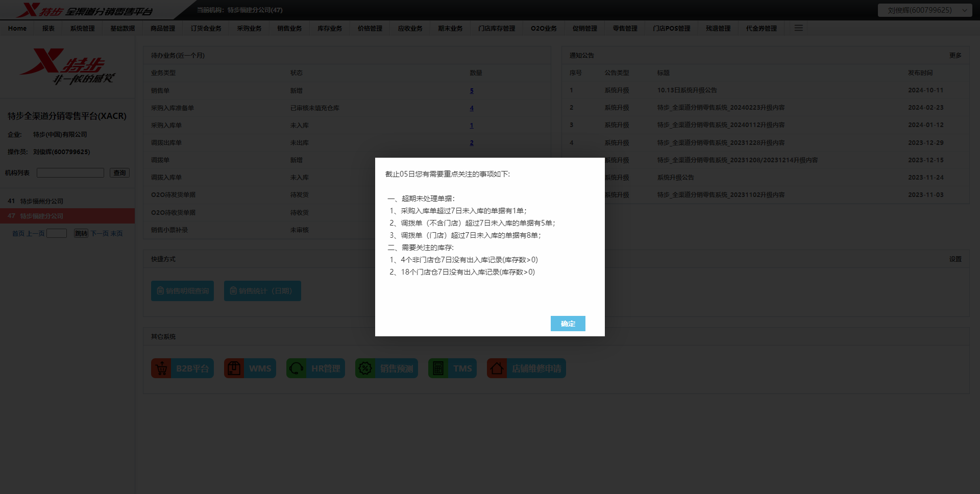
Task: Open the 销售统计（日期）shortcut
Action: (262, 291)
